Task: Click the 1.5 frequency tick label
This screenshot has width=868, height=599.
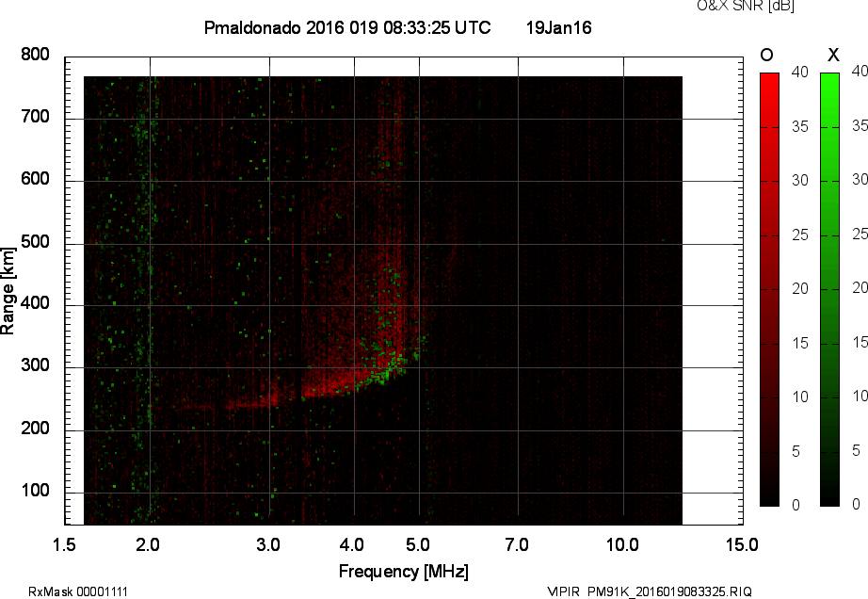Action: point(64,545)
